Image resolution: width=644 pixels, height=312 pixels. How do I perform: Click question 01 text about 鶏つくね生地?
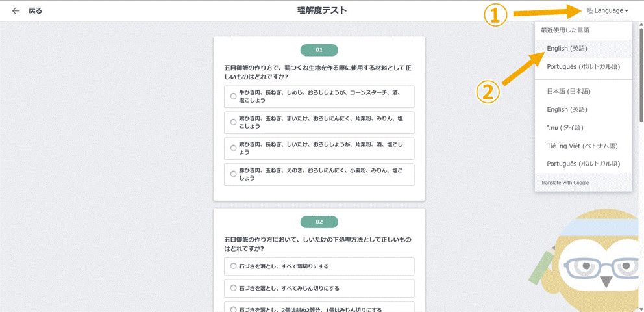pyautogui.click(x=317, y=71)
